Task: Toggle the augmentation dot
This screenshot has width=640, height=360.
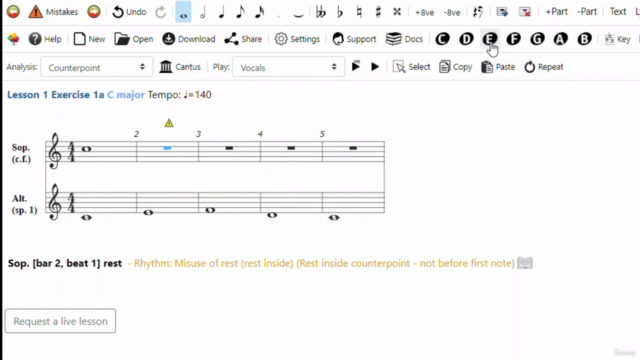Action: [279, 15]
